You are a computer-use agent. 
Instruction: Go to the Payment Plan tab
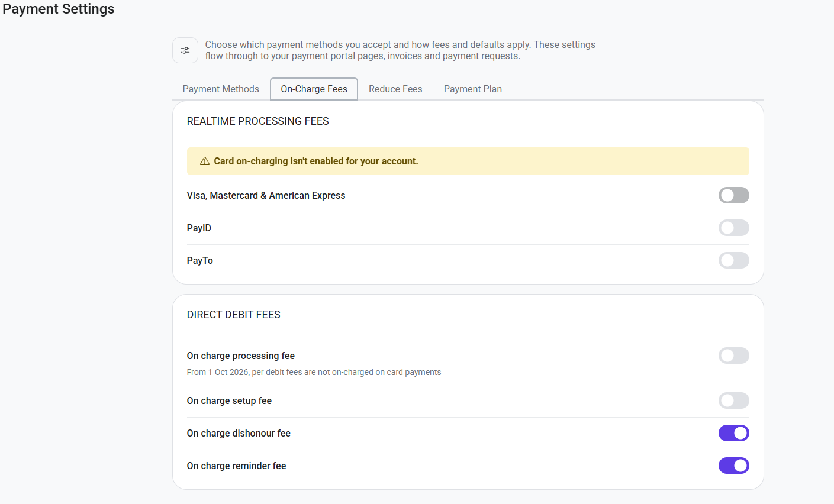[473, 89]
